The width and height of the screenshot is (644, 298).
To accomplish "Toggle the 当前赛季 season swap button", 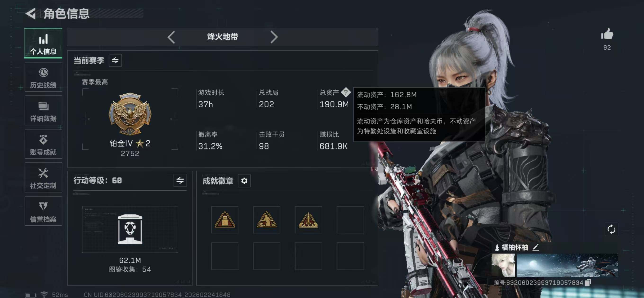I will point(115,61).
